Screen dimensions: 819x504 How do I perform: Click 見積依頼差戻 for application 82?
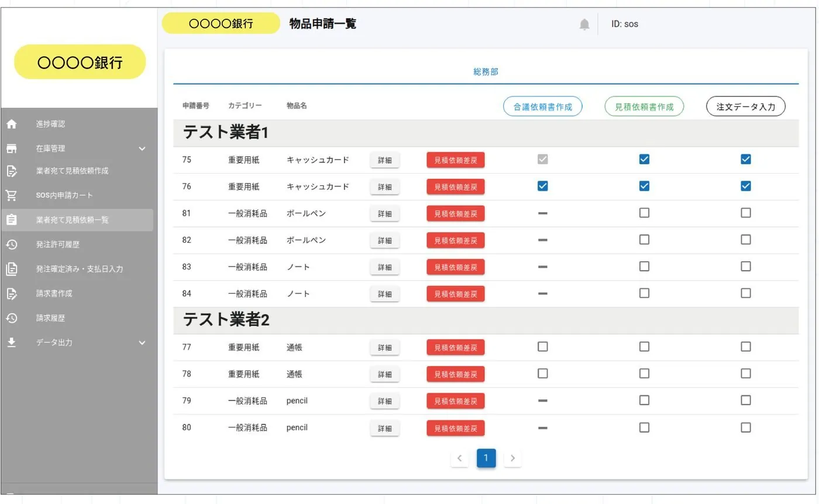point(456,240)
